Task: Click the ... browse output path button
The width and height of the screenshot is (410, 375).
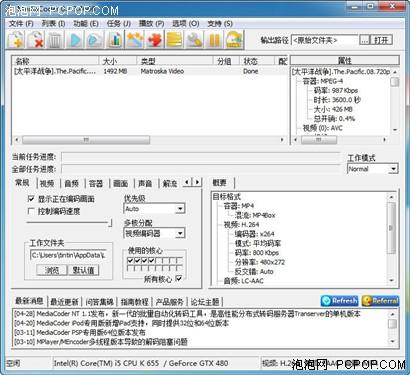Action: point(365,40)
